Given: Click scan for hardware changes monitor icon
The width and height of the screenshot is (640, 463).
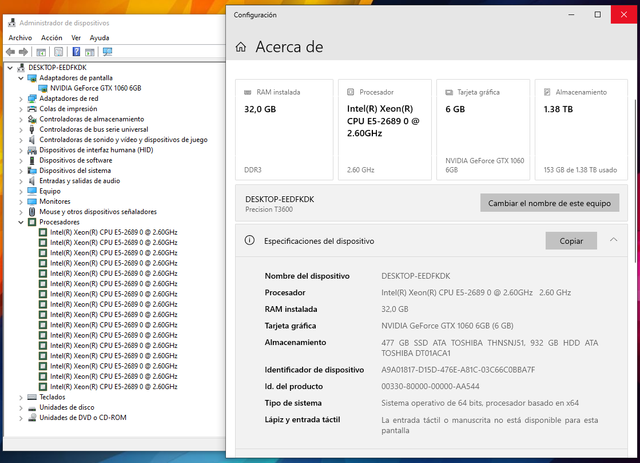Looking at the screenshot, I should pyautogui.click(x=107, y=52).
